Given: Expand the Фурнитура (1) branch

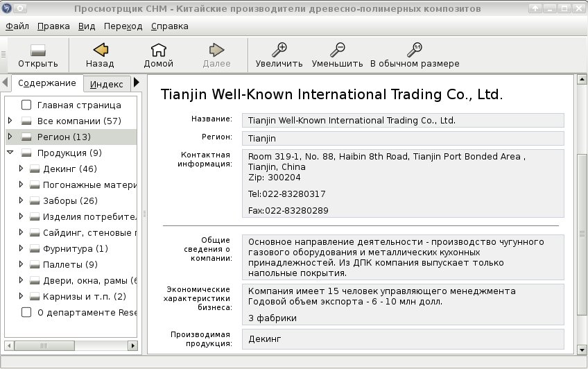Looking at the screenshot, I should pyautogui.click(x=21, y=248).
